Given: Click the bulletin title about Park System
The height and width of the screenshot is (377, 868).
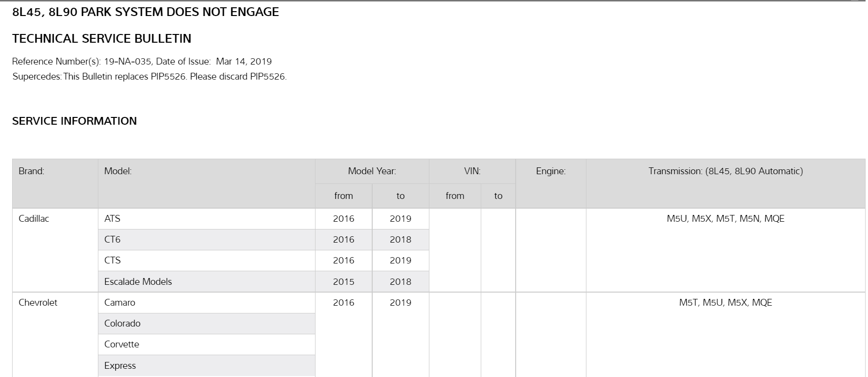Looking at the screenshot, I should 145,12.
